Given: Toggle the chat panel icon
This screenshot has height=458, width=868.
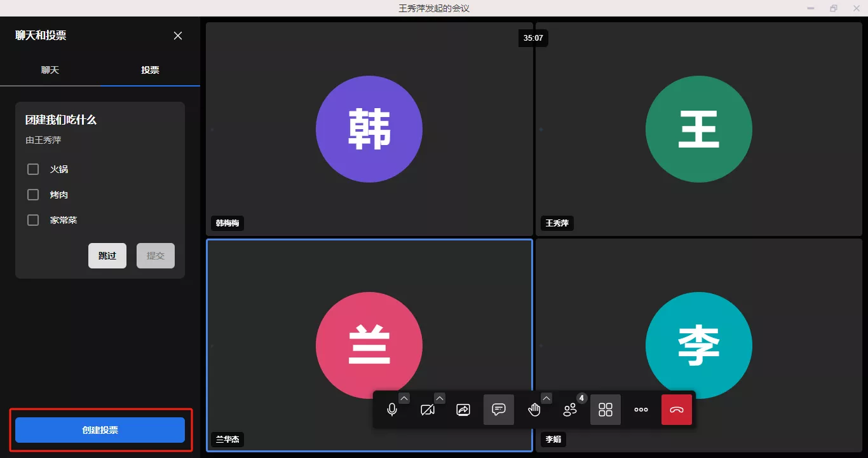Looking at the screenshot, I should coord(499,410).
